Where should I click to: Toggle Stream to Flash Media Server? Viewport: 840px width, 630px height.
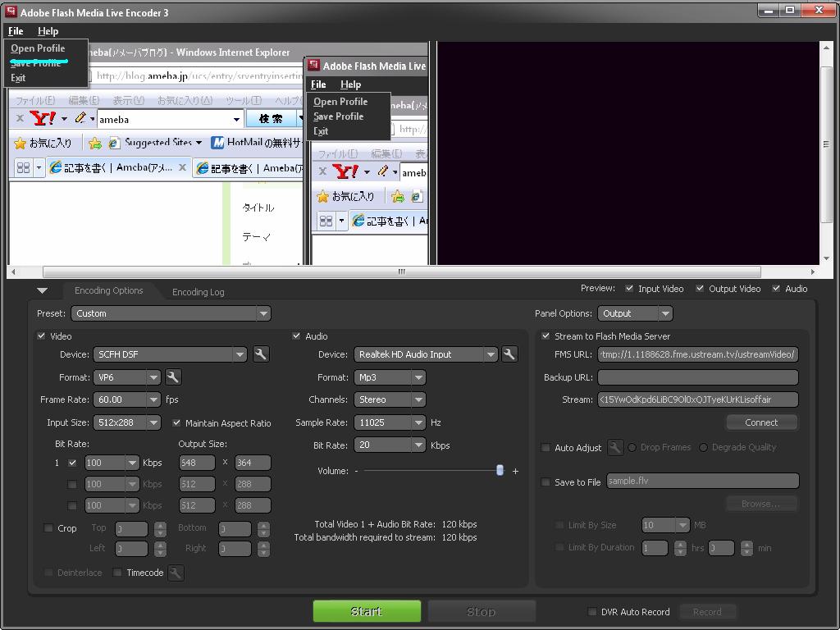[546, 336]
